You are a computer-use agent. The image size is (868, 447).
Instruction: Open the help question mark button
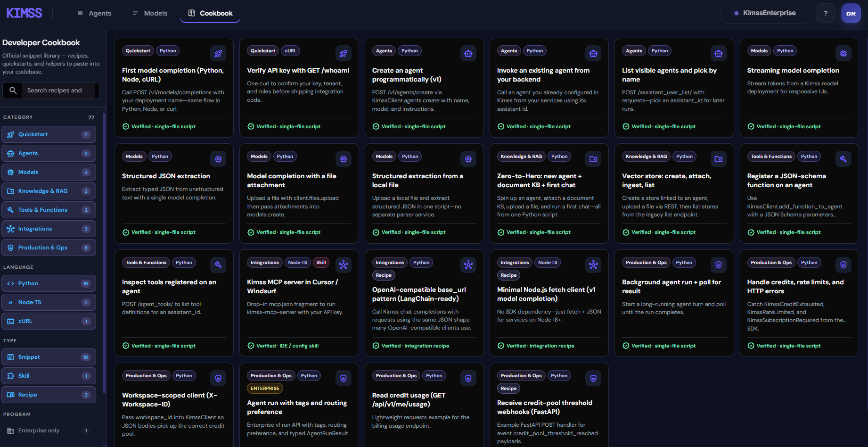click(826, 13)
